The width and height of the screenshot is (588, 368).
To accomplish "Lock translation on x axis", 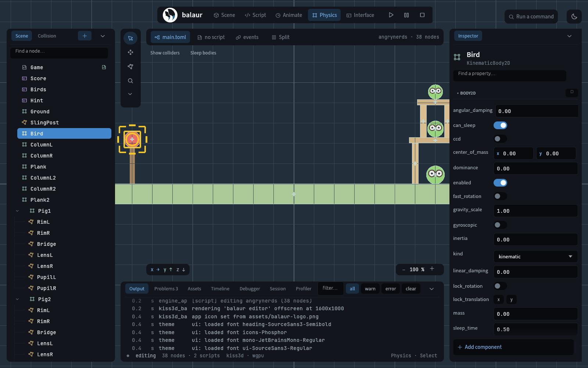I will point(499,300).
